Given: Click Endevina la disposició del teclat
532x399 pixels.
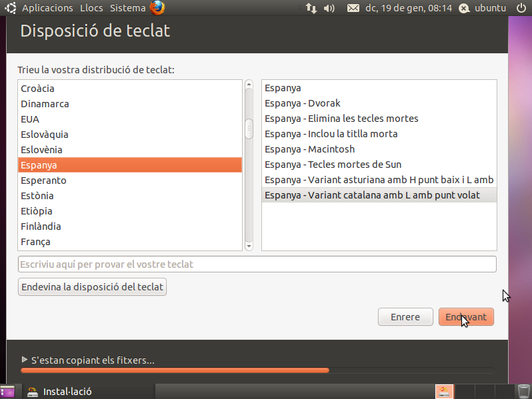Looking at the screenshot, I should tap(92, 287).
